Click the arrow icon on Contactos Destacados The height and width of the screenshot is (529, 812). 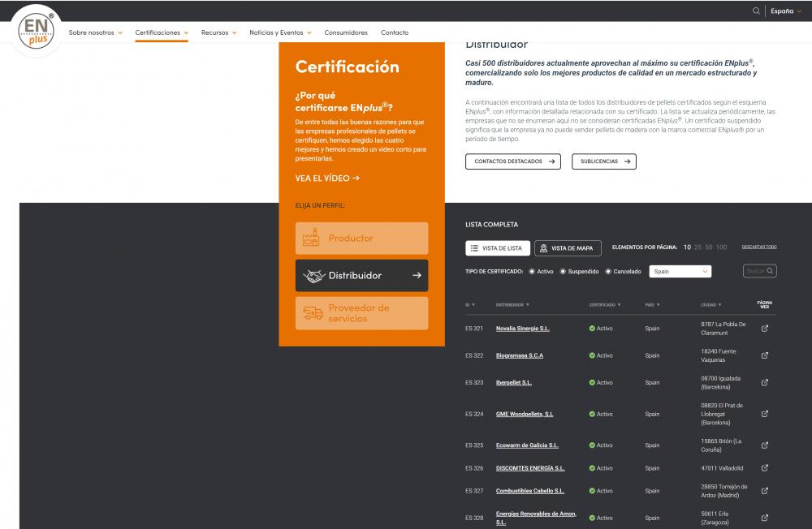(x=551, y=161)
